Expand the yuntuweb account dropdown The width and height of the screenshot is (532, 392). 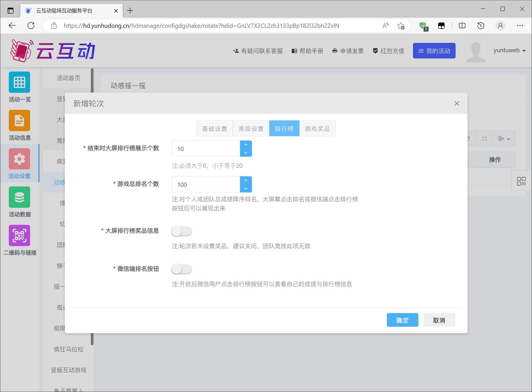point(510,51)
